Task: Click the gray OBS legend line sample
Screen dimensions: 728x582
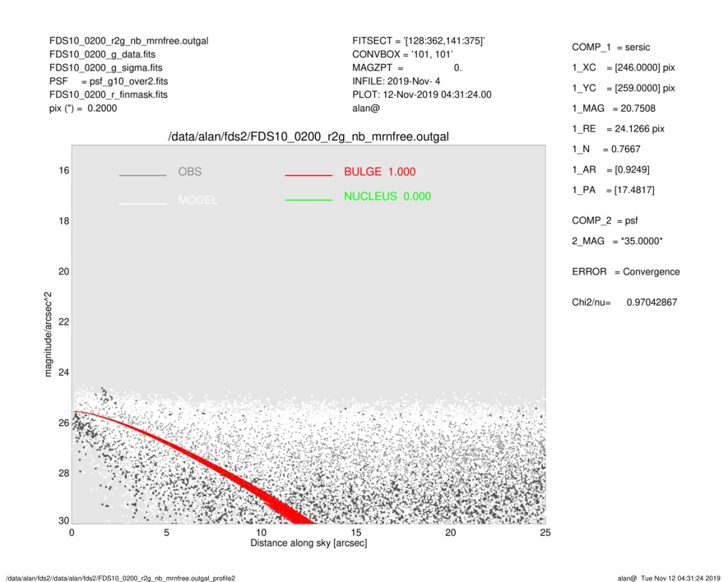Action: click(x=142, y=175)
